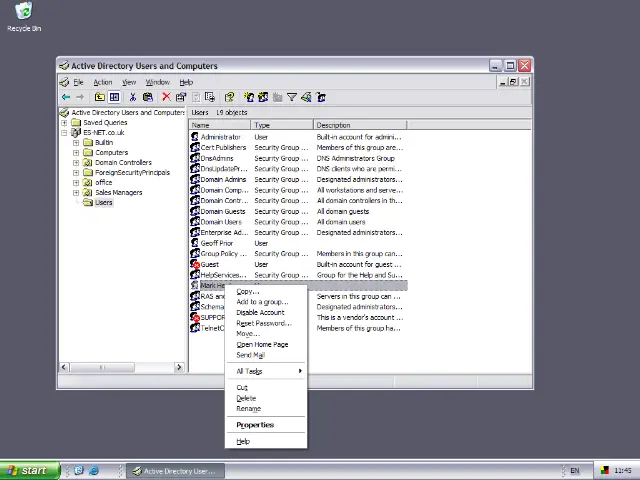
Task: Expand the Saved Queries tree node
Action: pyautogui.click(x=64, y=122)
